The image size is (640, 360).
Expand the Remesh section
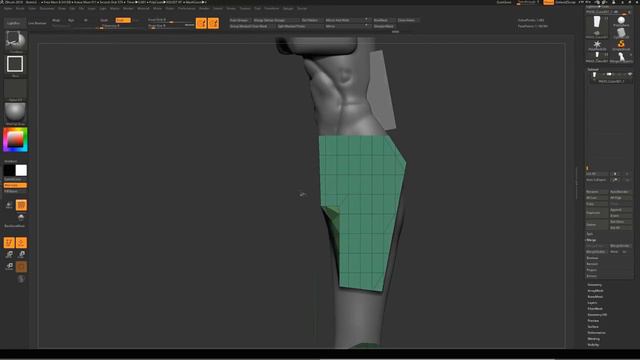[592, 264]
